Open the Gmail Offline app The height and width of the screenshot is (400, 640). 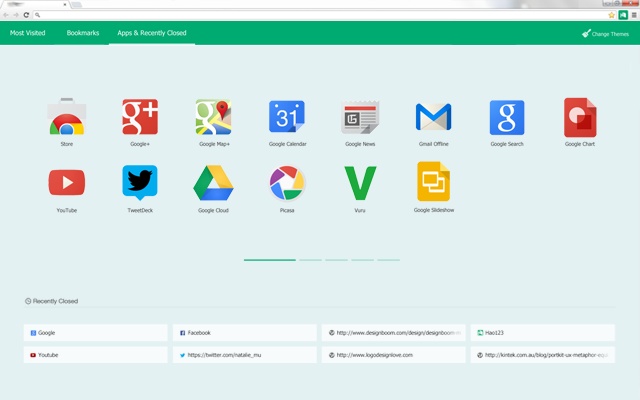click(x=433, y=117)
